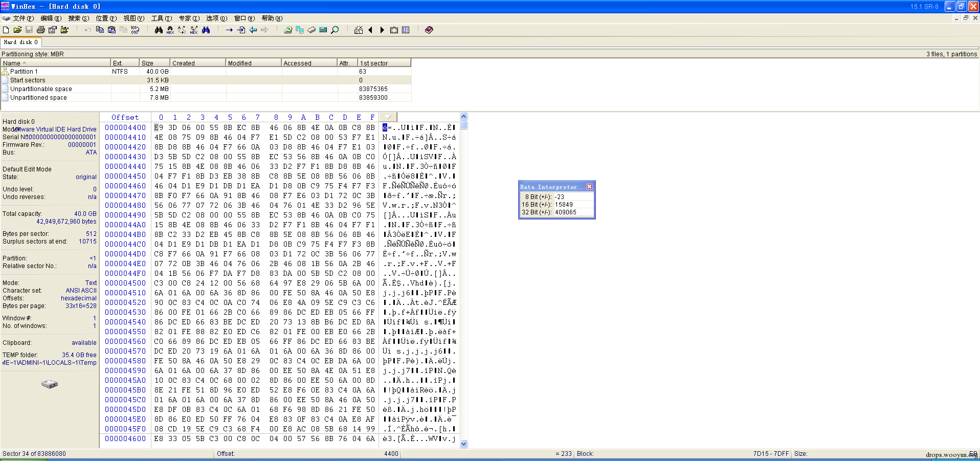The height and width of the screenshot is (461, 980).
Task: Click the Replace HEX values icon
Action: tap(194, 30)
